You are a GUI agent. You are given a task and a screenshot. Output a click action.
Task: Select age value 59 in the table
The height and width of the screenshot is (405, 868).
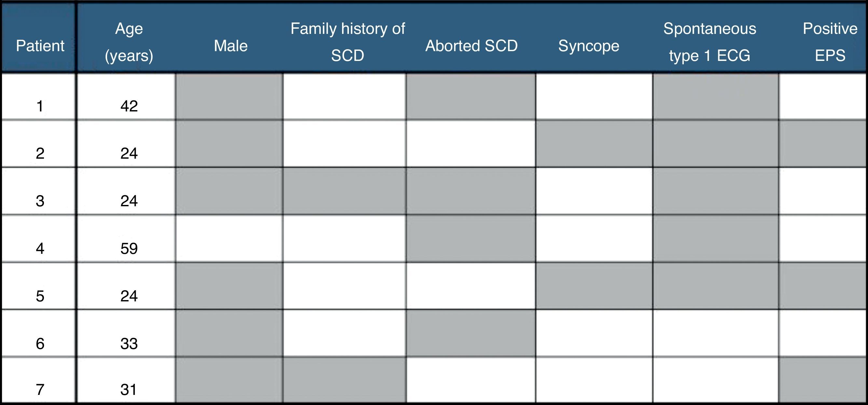click(129, 249)
